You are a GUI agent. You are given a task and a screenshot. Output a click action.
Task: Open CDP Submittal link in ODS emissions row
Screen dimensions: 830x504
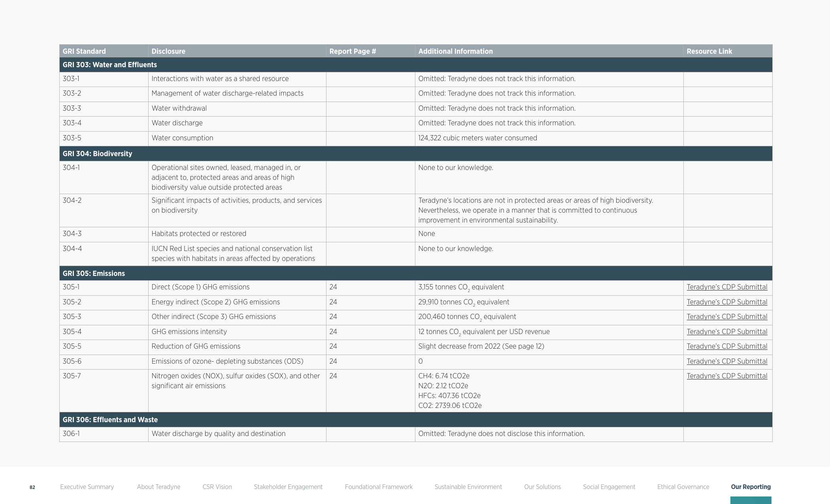727,361
